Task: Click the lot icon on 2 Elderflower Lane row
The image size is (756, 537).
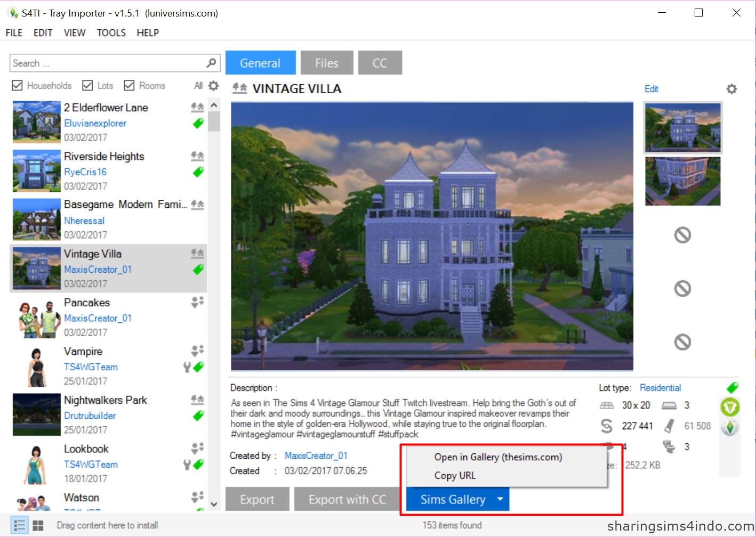Action: tap(197, 107)
